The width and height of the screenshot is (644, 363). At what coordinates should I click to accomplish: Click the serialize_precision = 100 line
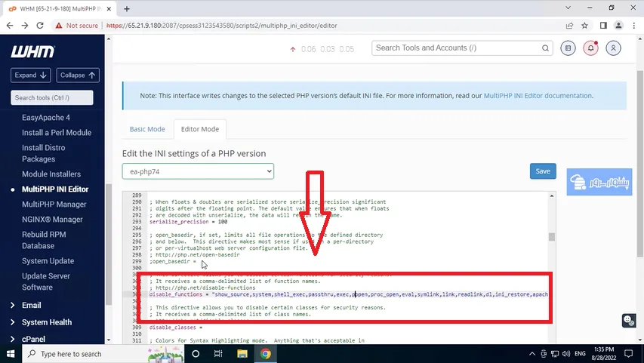[189, 222]
